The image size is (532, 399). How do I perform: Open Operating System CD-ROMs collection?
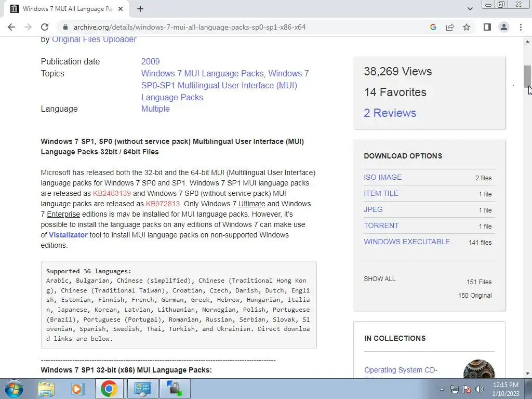click(x=401, y=370)
